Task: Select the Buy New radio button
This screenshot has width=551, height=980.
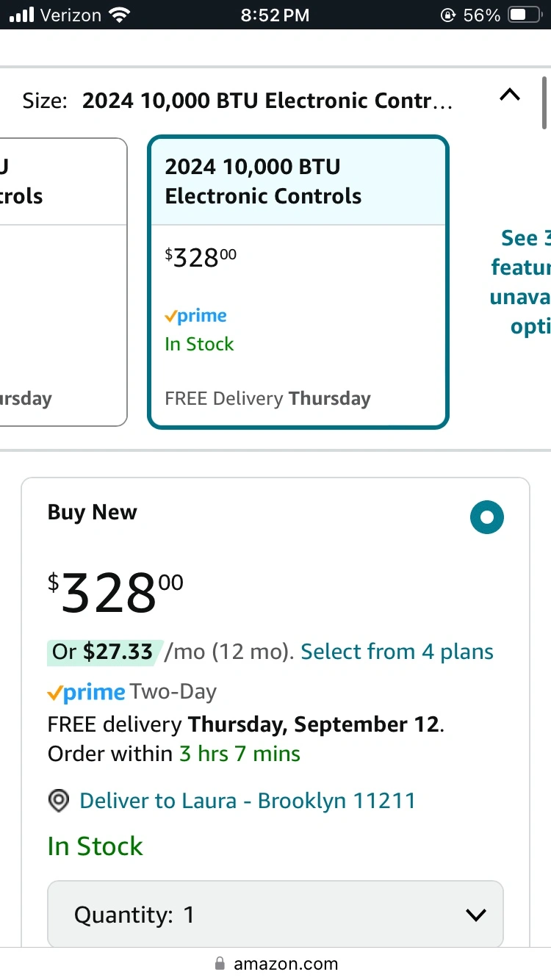Action: (x=486, y=517)
